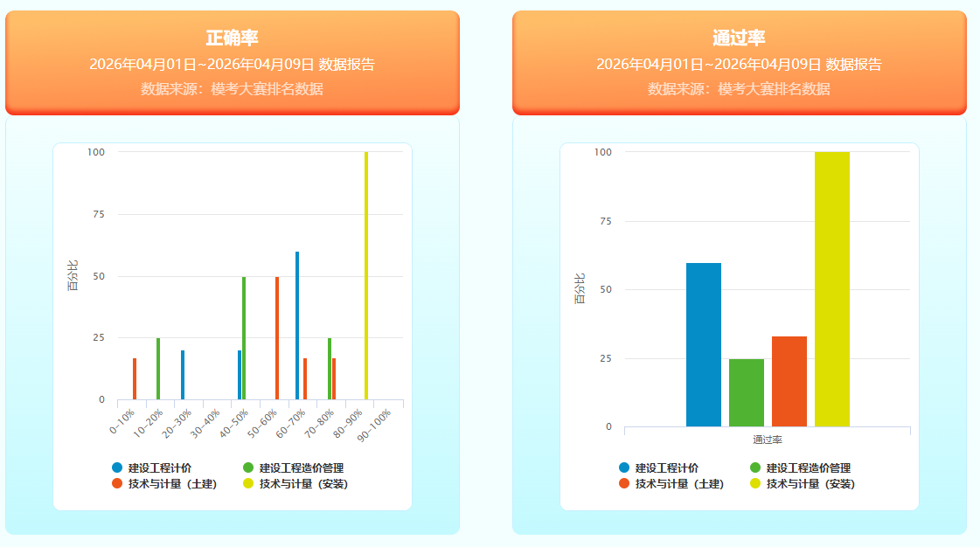Screen dimensions: 980x547
Task: Click the date range text under 正确率
Action: click(x=232, y=64)
